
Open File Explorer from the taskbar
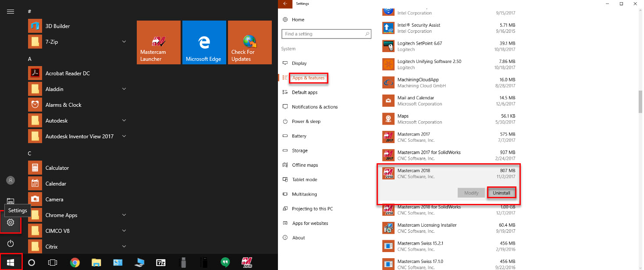[96, 263]
